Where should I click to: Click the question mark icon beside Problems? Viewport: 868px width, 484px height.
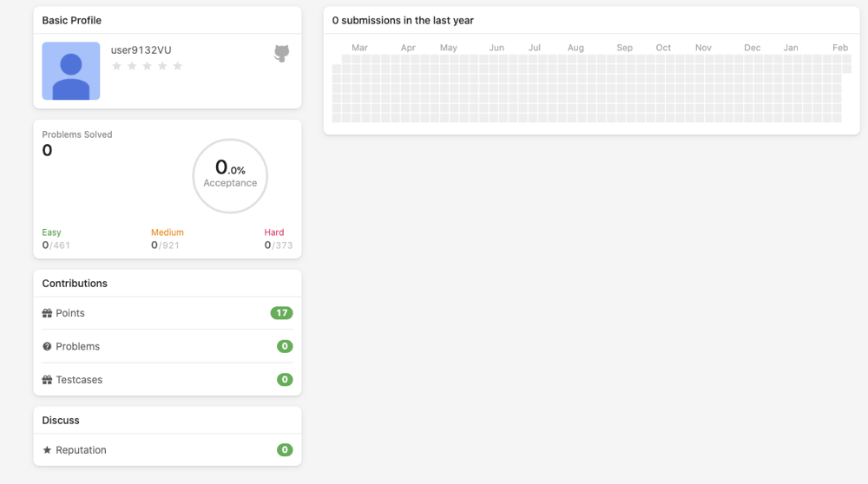pyautogui.click(x=47, y=346)
